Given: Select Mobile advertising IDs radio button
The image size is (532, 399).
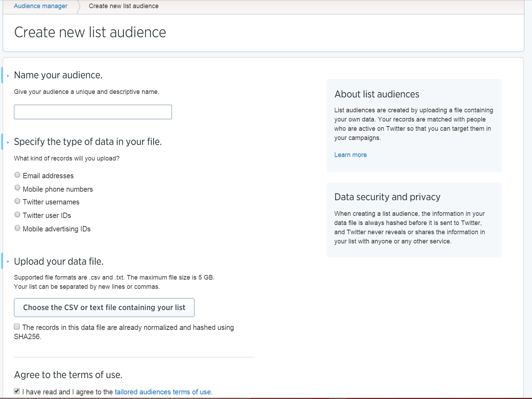Looking at the screenshot, I should pos(17,228).
